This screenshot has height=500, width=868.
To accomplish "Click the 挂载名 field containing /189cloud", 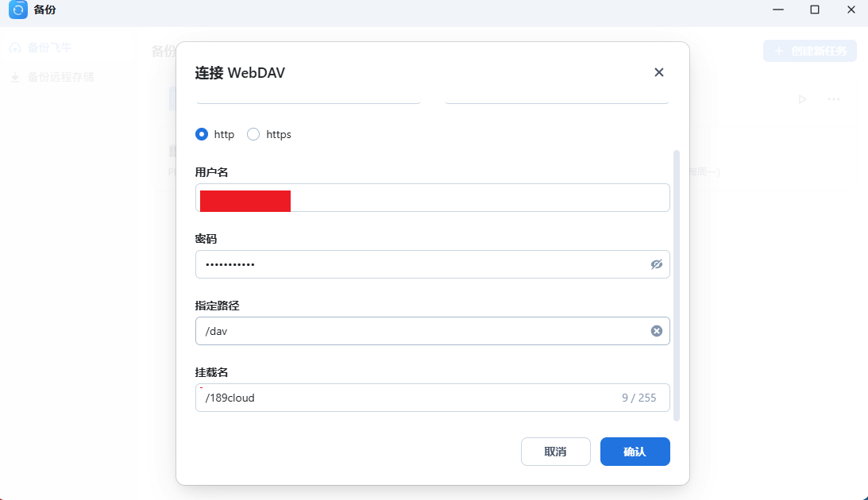I will click(x=405, y=398).
